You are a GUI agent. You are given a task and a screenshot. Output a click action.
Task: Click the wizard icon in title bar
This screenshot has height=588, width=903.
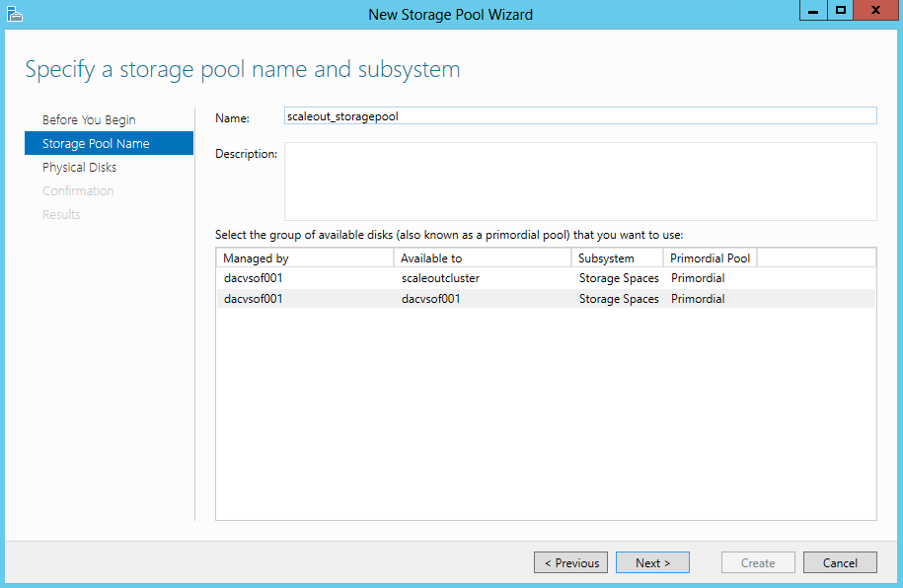[15, 14]
